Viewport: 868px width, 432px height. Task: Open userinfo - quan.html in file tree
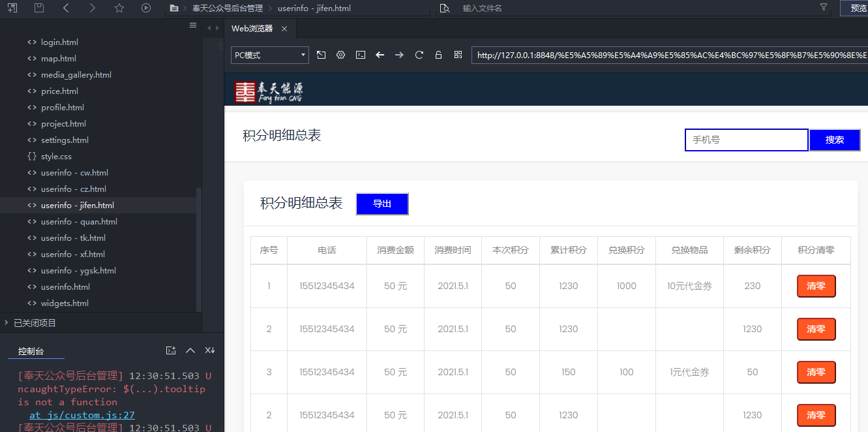click(x=79, y=222)
